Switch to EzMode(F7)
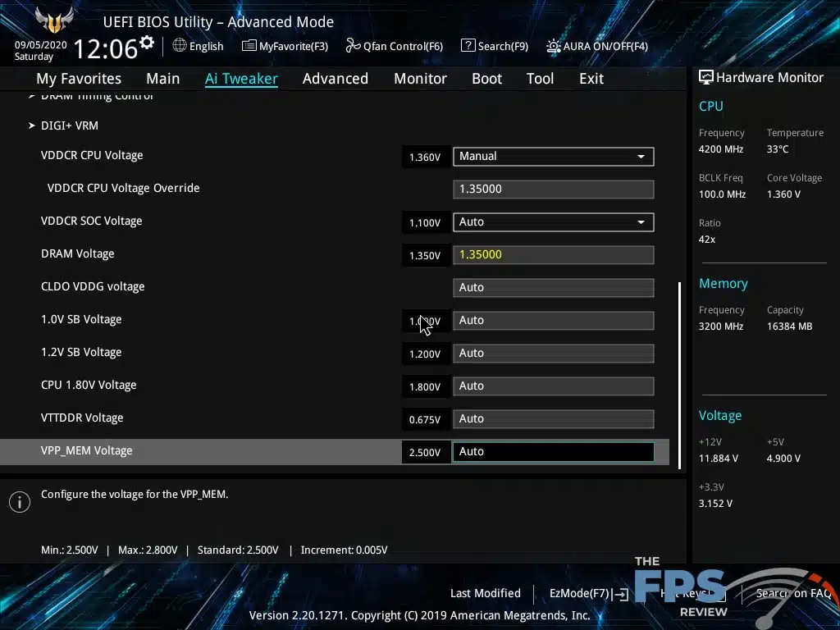 [x=589, y=594]
